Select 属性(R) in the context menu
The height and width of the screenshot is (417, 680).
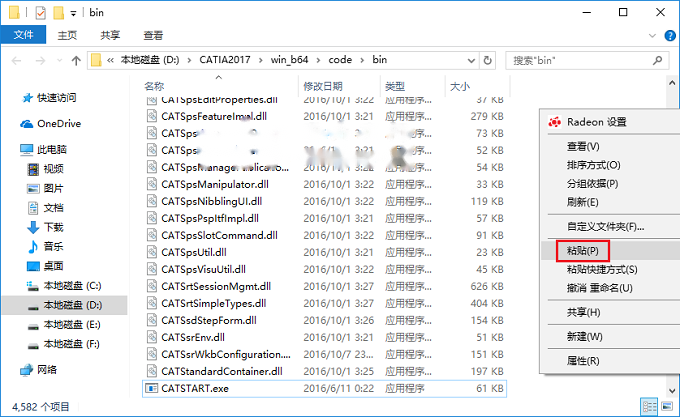pos(583,361)
